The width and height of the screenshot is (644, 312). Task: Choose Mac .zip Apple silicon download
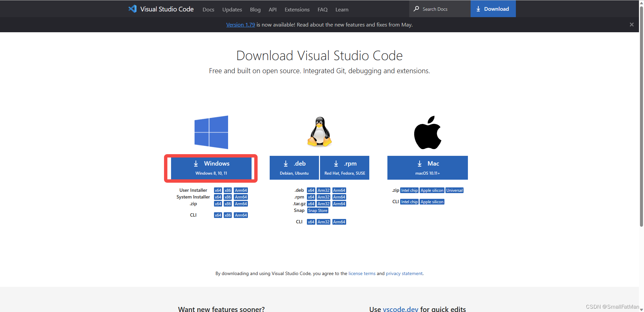point(432,190)
